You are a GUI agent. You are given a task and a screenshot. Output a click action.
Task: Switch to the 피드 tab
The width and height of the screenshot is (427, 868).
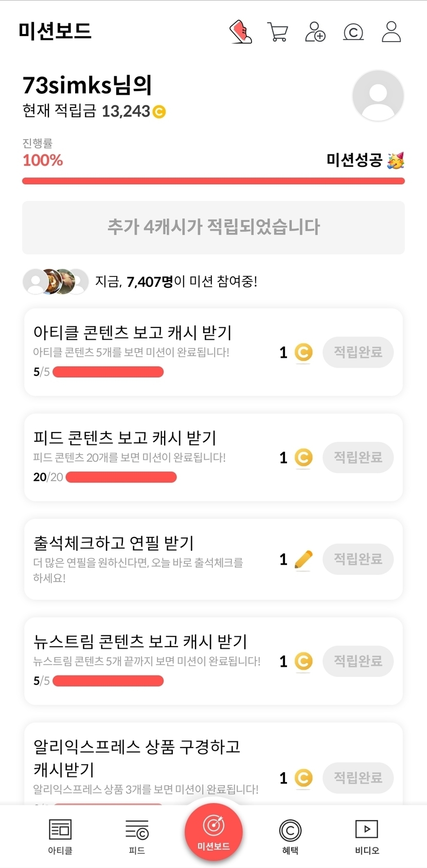[137, 836]
